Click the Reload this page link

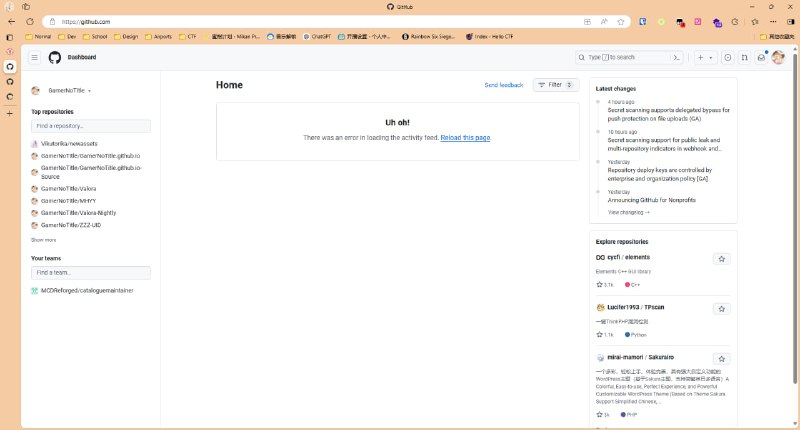pyautogui.click(x=465, y=137)
